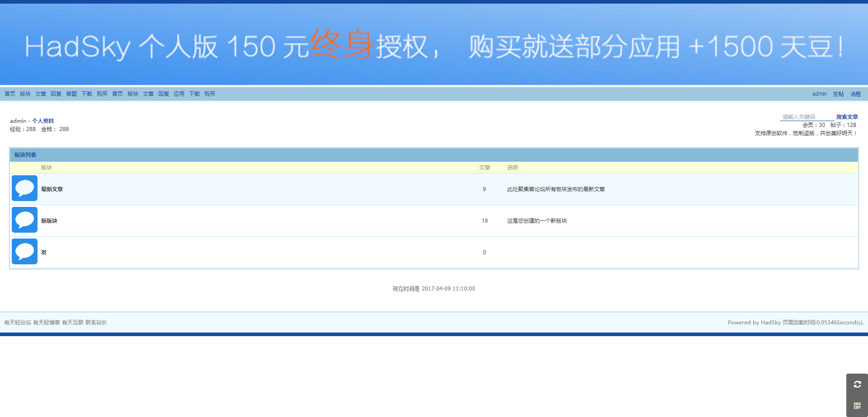The width and height of the screenshot is (868, 417).
Task: Click article count 9 in 最新文章 row
Action: tap(484, 189)
